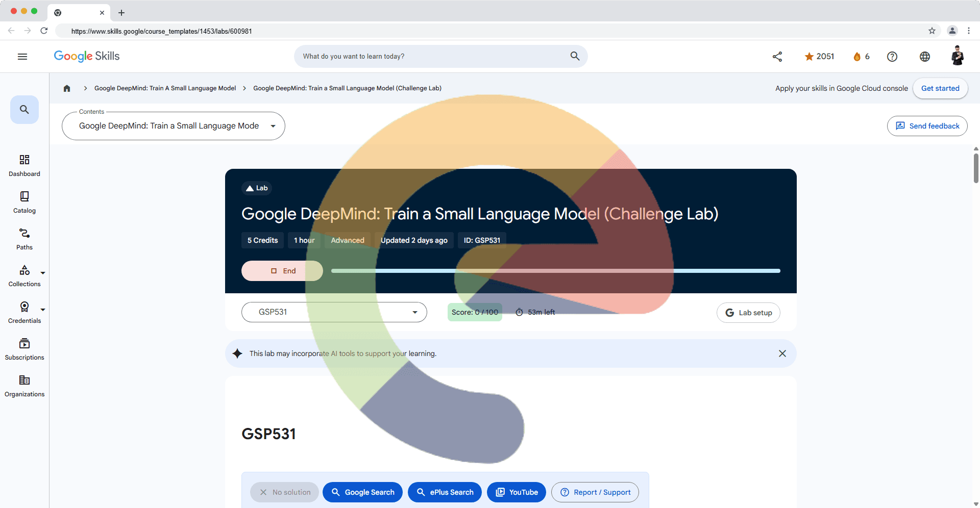Click Send feedback button

927,126
